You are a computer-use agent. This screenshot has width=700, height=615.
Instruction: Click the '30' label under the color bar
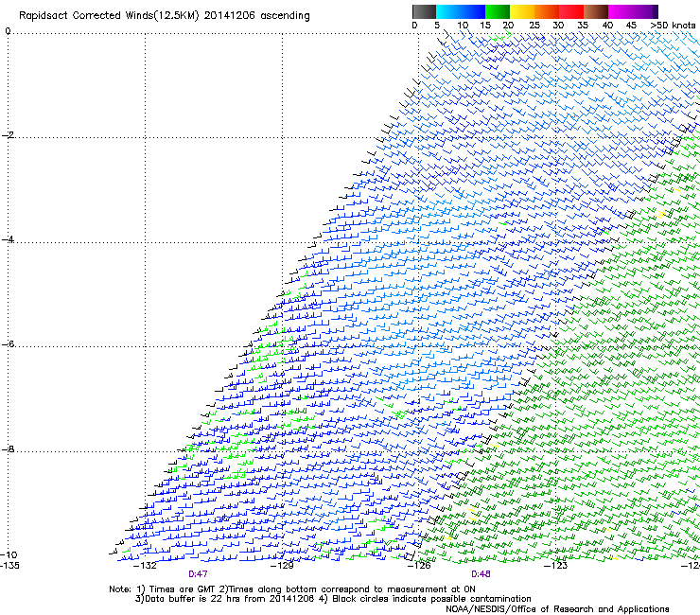pyautogui.click(x=558, y=26)
